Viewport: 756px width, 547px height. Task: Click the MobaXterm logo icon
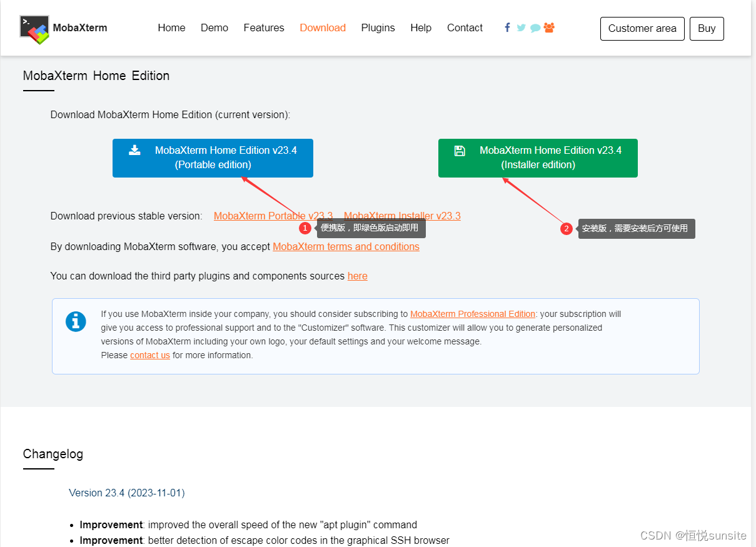34,29
